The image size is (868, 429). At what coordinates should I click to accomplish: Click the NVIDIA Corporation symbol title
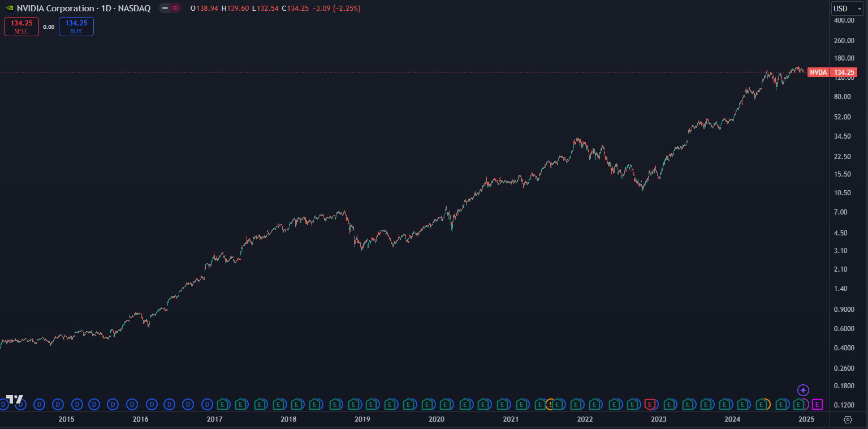click(55, 8)
